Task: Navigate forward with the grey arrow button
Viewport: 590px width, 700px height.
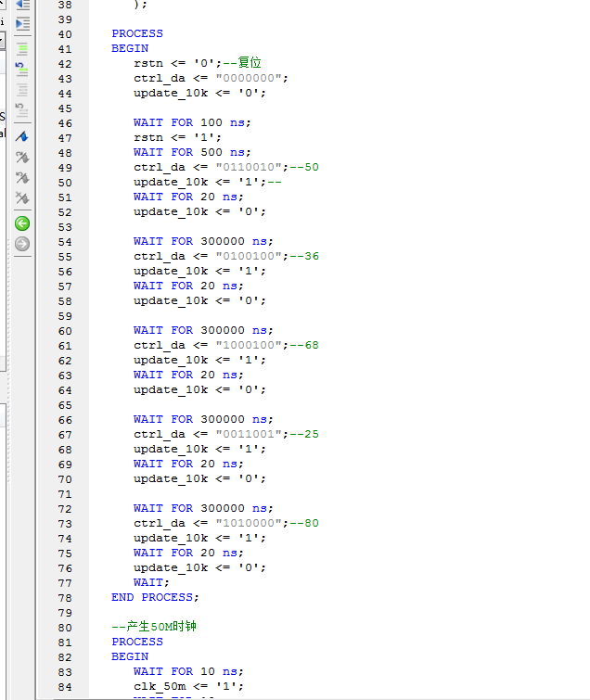Action: (22, 244)
